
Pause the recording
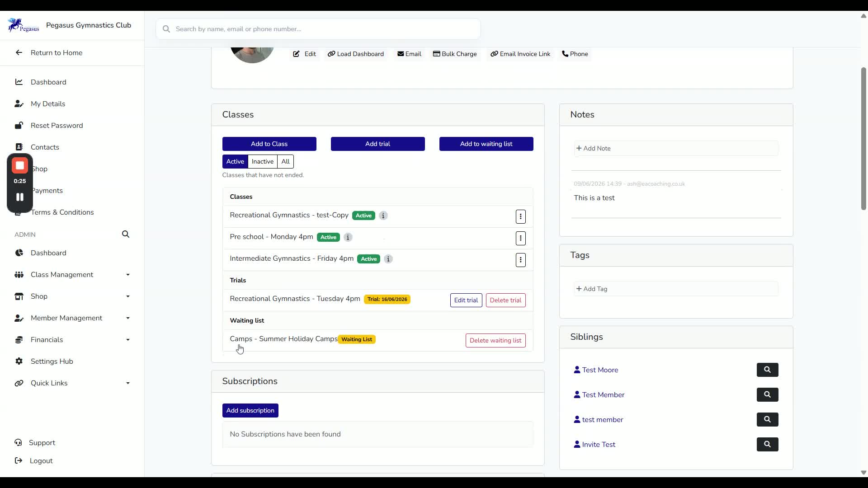click(20, 197)
